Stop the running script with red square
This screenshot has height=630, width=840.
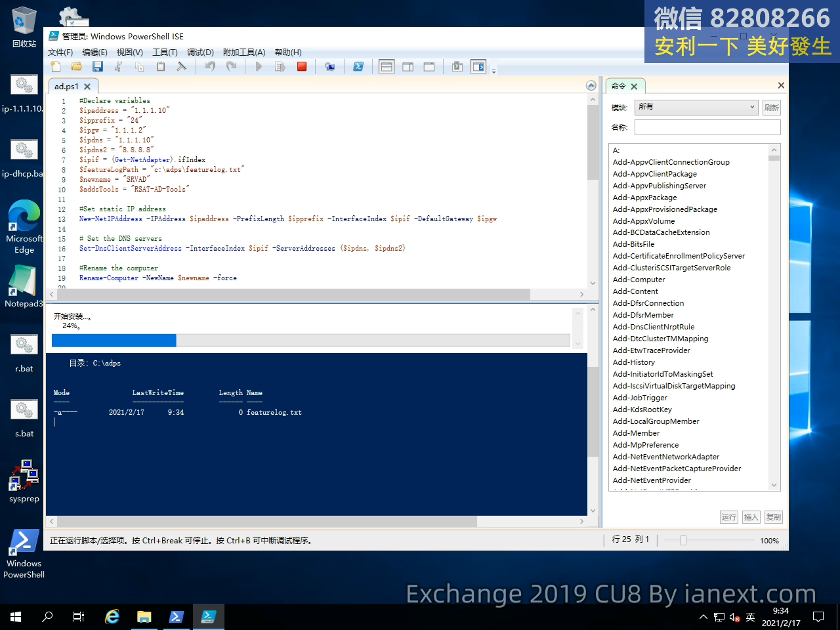pos(302,66)
